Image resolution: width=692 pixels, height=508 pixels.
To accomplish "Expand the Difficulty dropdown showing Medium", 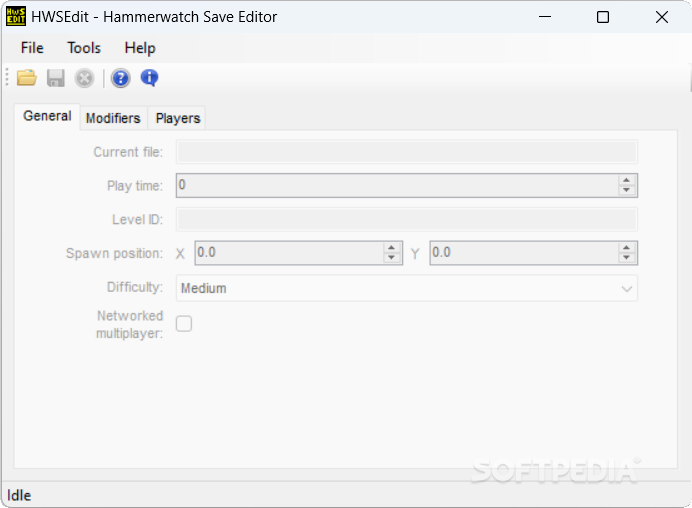I will (x=406, y=288).
